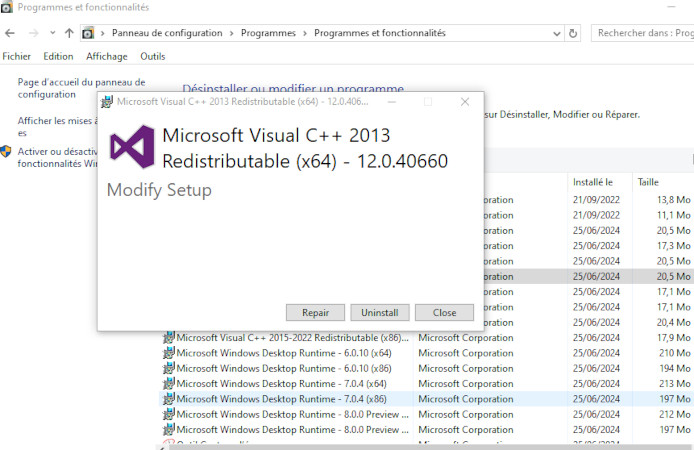Click the Uninstall button in setup dialog

[380, 312]
